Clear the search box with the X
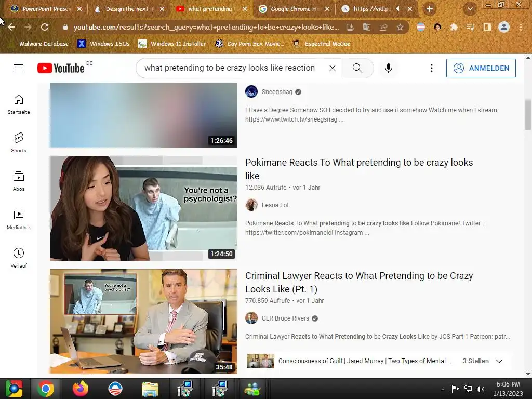This screenshot has width=532, height=399. click(332, 68)
